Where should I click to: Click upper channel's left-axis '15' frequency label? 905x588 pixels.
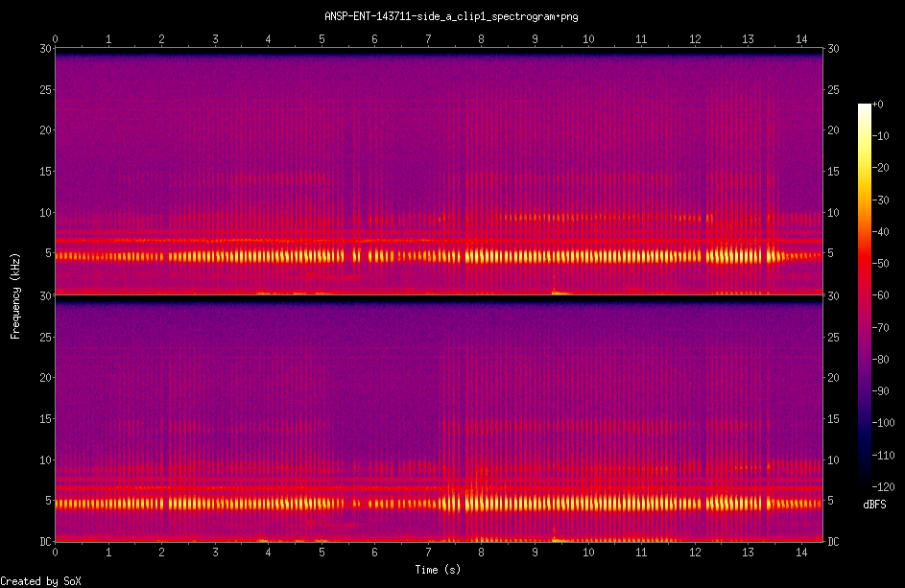(x=46, y=172)
